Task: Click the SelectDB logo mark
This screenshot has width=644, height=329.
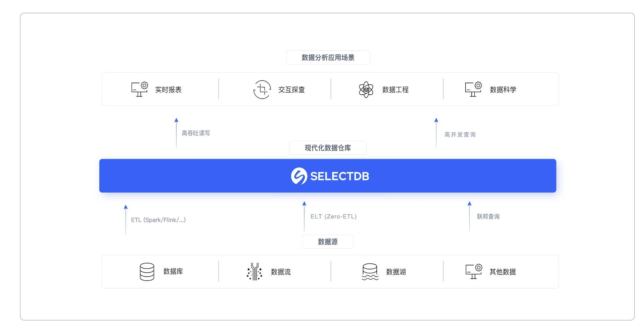Action: click(x=299, y=175)
